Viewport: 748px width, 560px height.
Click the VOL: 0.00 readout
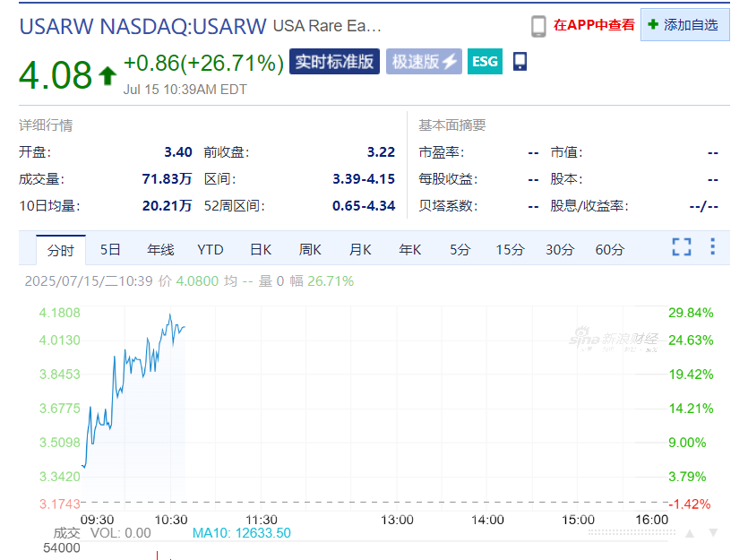121,533
